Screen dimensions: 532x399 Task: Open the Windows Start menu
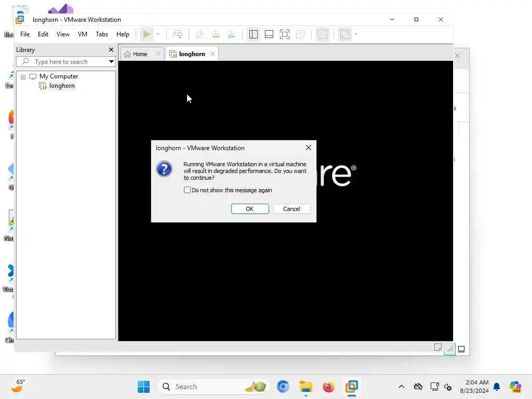(x=143, y=387)
